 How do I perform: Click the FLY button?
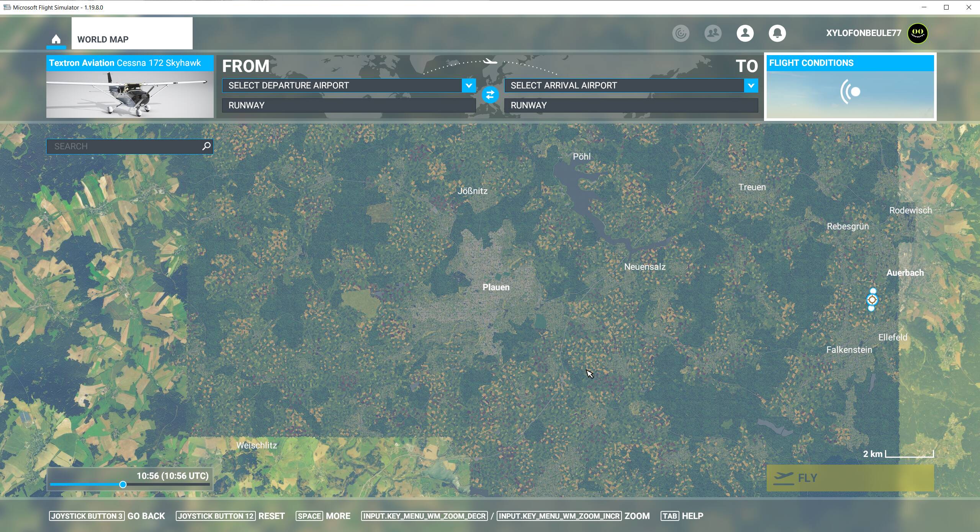pyautogui.click(x=850, y=478)
